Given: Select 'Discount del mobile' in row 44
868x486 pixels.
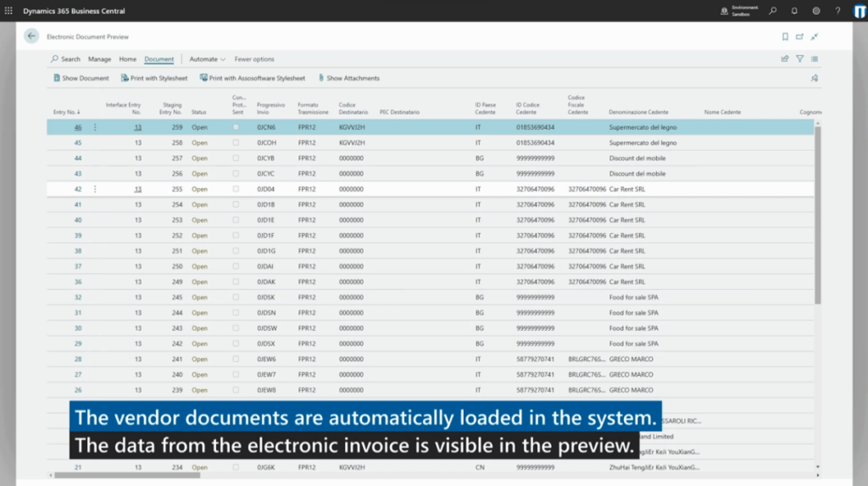Looking at the screenshot, I should (637, 158).
